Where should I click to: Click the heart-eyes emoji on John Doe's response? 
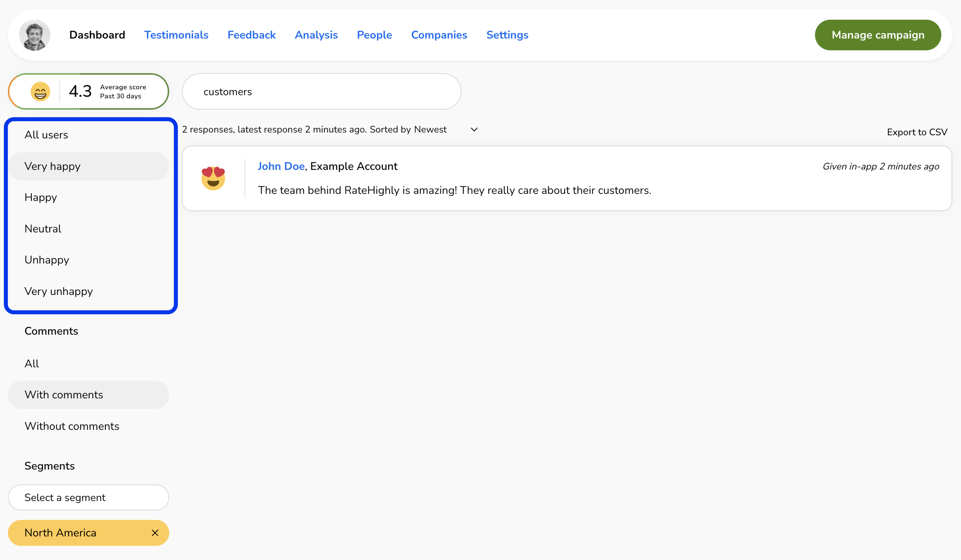point(213,178)
